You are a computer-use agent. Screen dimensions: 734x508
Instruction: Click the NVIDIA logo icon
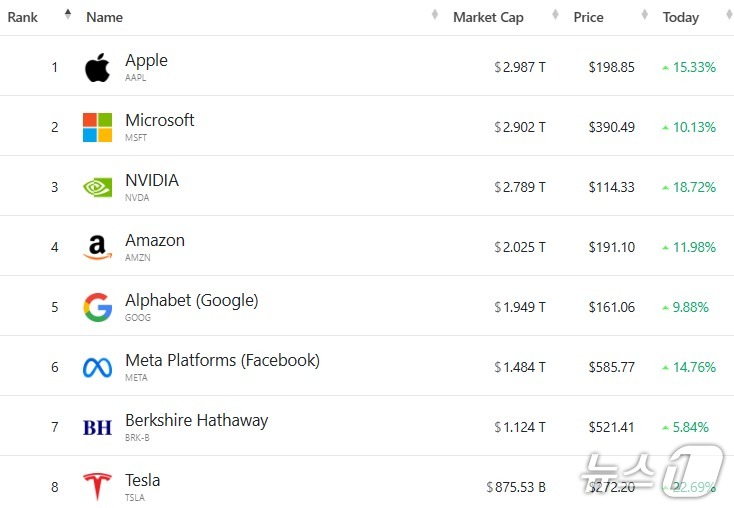click(x=97, y=187)
